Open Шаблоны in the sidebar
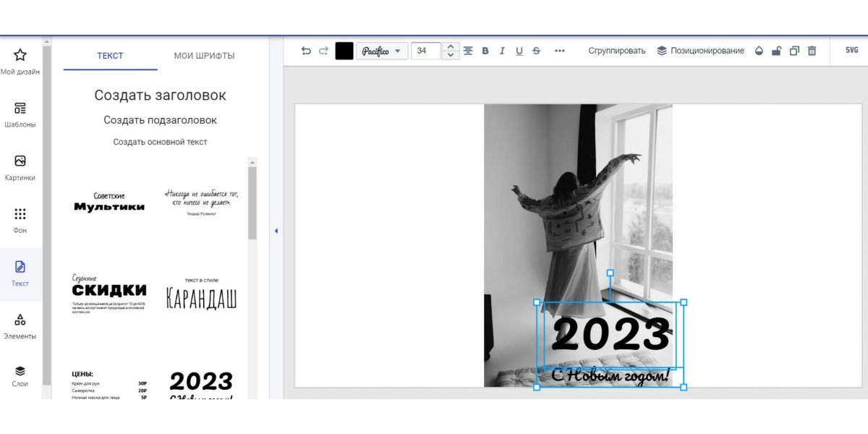868x434 pixels. coord(20,115)
